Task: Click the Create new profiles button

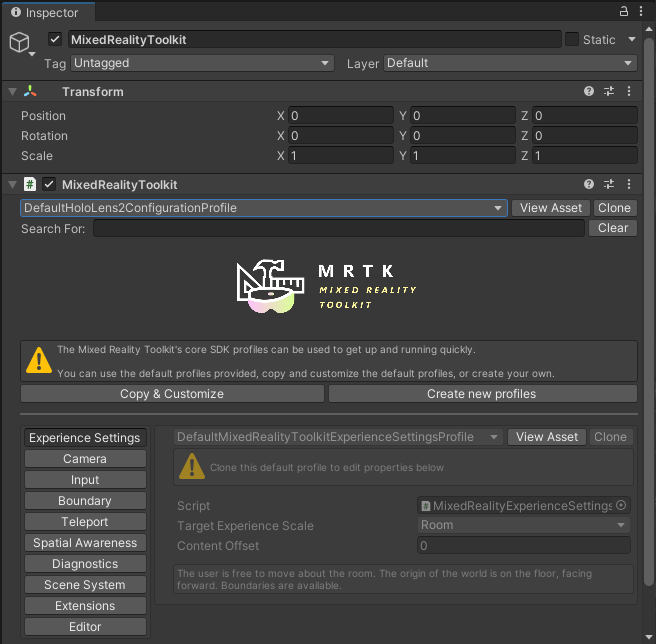Action: (x=482, y=394)
